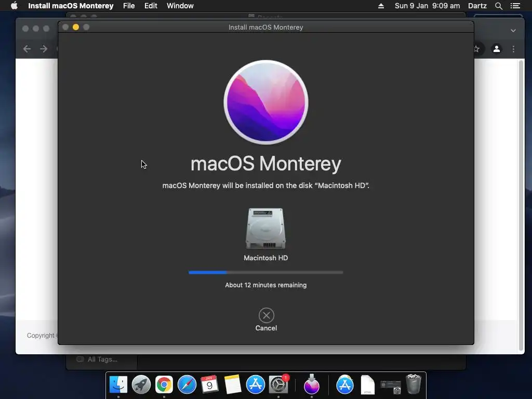
Task: Click the macOS Monterey installer Dock icon
Action: 312,384
